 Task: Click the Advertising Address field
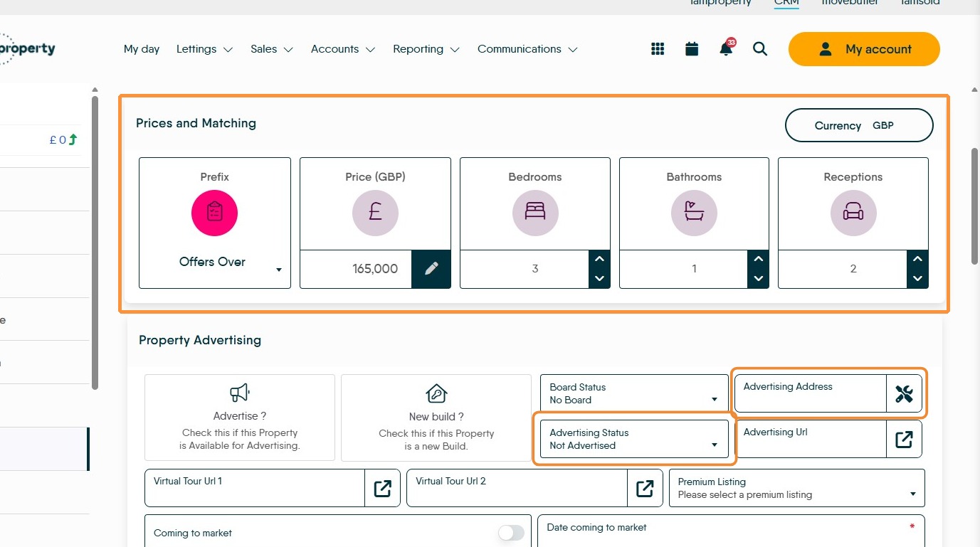(x=811, y=393)
